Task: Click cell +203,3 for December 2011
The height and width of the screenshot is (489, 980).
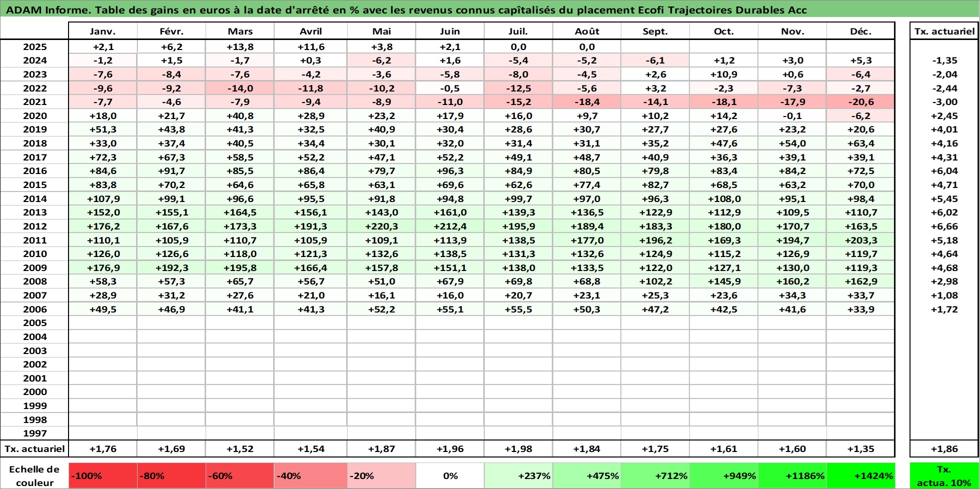Action: pyautogui.click(x=860, y=240)
